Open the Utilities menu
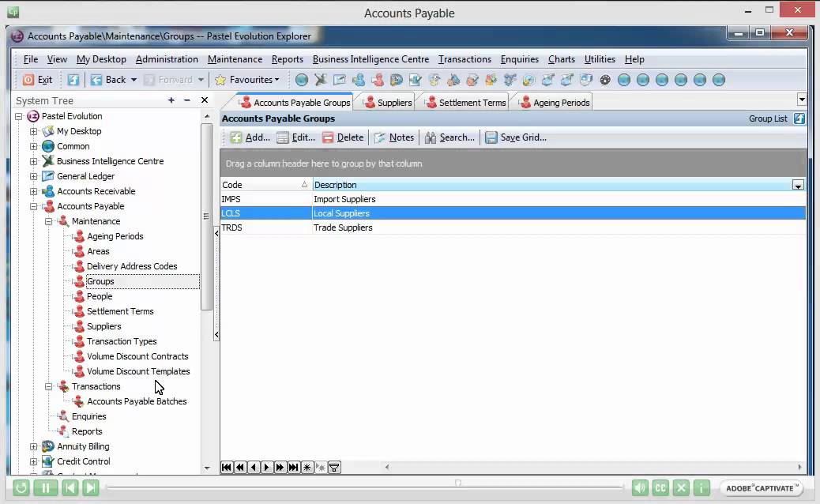The height and width of the screenshot is (504, 820). pyautogui.click(x=600, y=59)
